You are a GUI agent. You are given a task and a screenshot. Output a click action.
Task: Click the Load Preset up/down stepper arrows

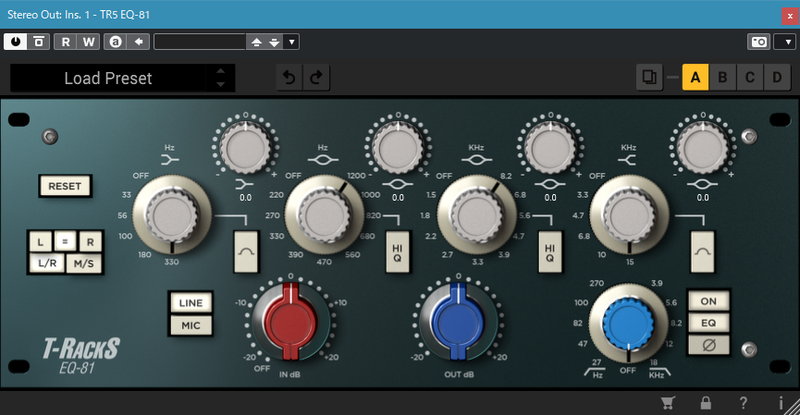pos(220,78)
